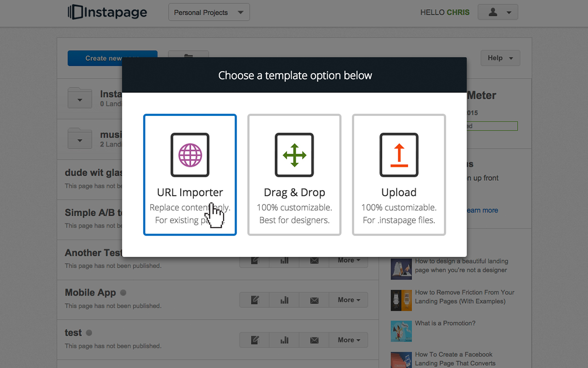Open the landing page design article thumbnail
The width and height of the screenshot is (588, 368).
[x=401, y=268]
